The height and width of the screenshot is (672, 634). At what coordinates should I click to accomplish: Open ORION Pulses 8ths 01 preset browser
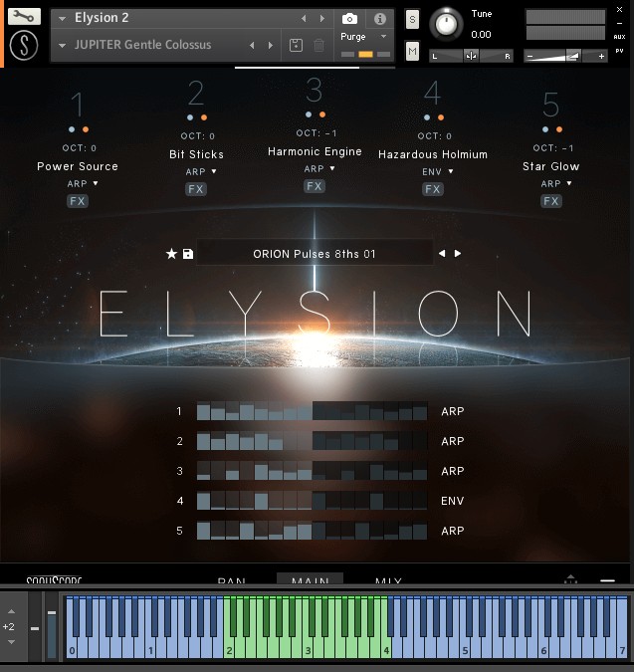coord(314,254)
